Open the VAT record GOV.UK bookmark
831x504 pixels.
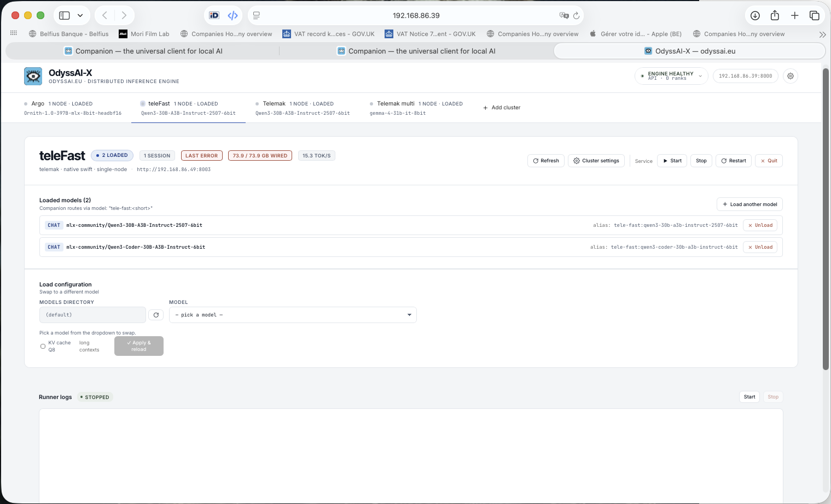point(329,34)
